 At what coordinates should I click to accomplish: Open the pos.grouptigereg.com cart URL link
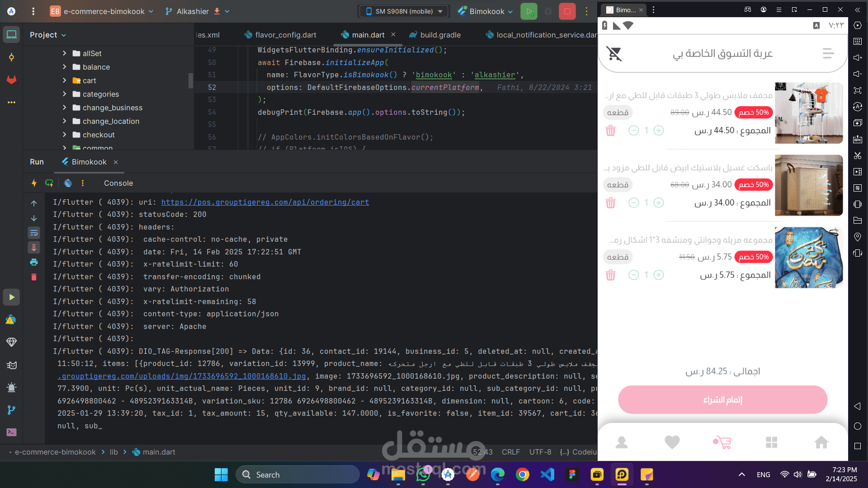tap(265, 202)
